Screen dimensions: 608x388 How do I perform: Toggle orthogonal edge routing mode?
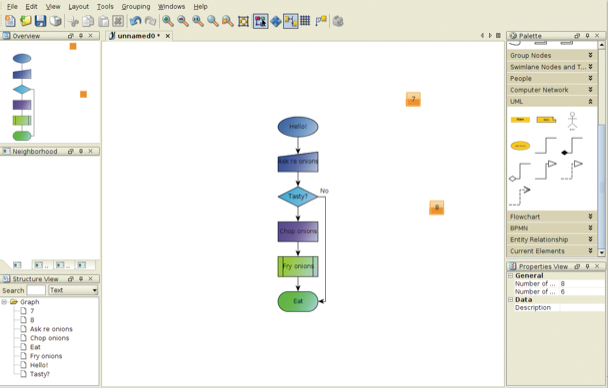(x=290, y=21)
